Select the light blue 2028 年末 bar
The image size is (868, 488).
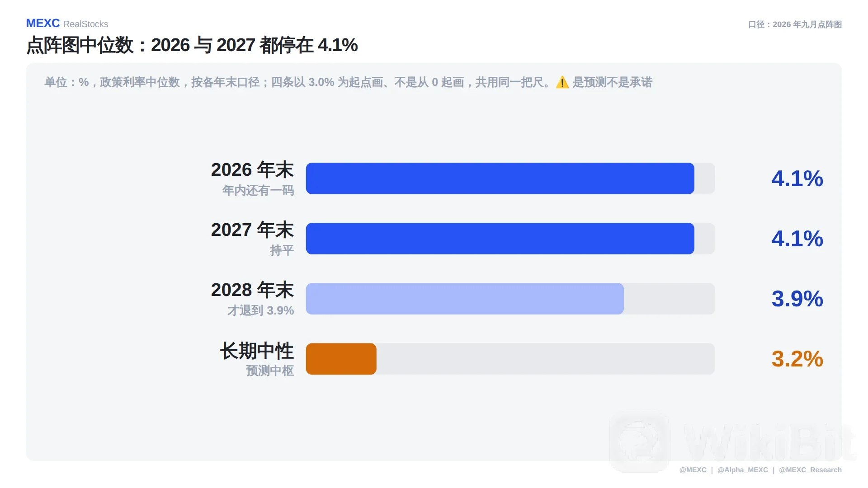(465, 299)
